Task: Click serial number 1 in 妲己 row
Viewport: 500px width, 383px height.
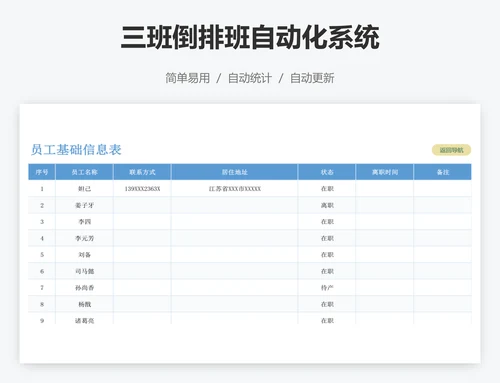Action: [x=42, y=189]
